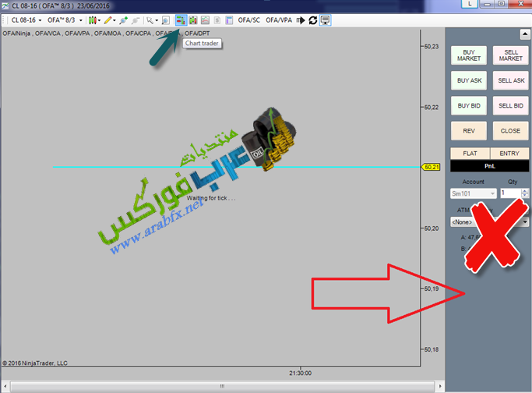Click the Waiting for tick message
This screenshot has height=393, width=532.
[210, 198]
